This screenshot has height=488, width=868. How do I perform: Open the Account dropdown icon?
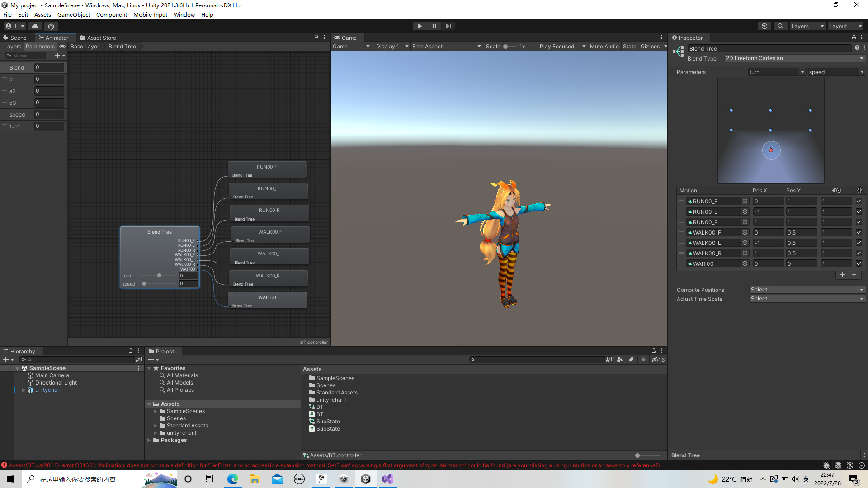coord(15,26)
